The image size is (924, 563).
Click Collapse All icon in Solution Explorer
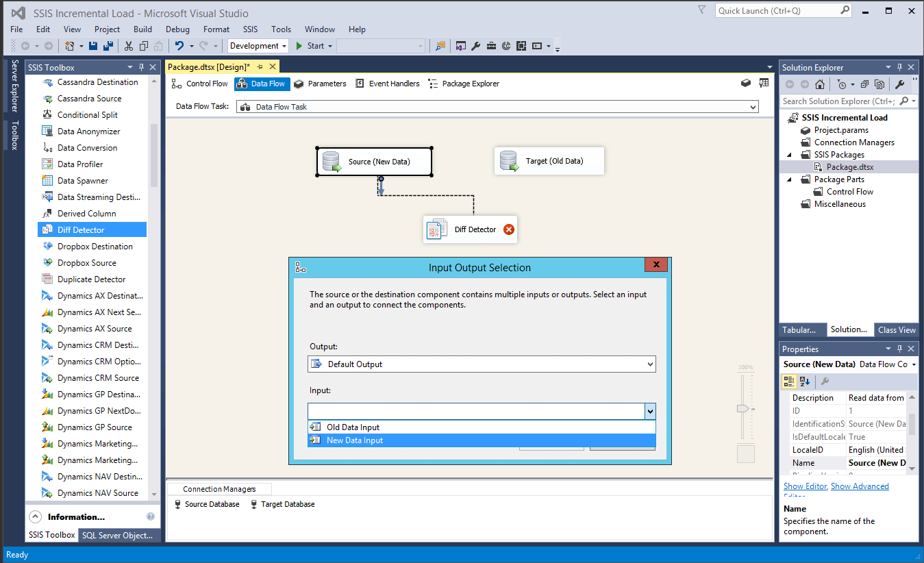pos(865,84)
